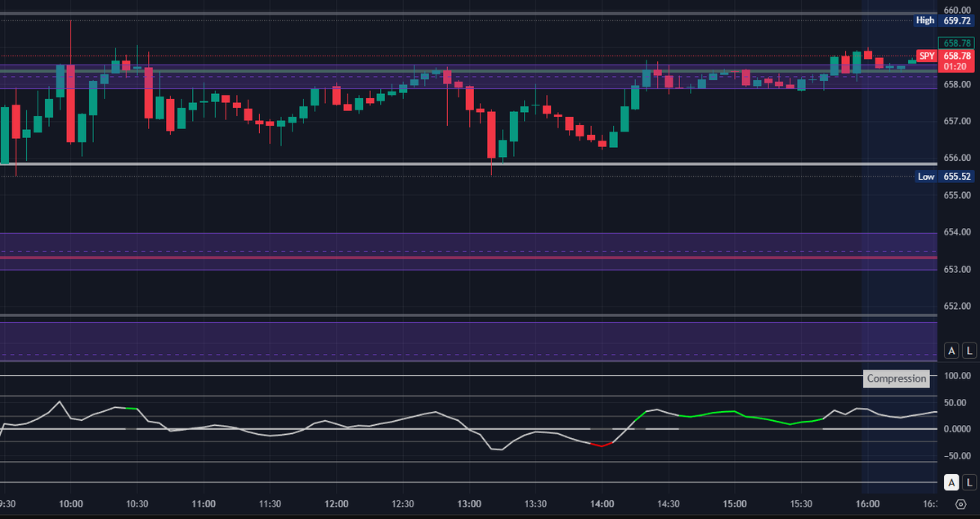Click the green 658.78 close price label

click(x=956, y=43)
